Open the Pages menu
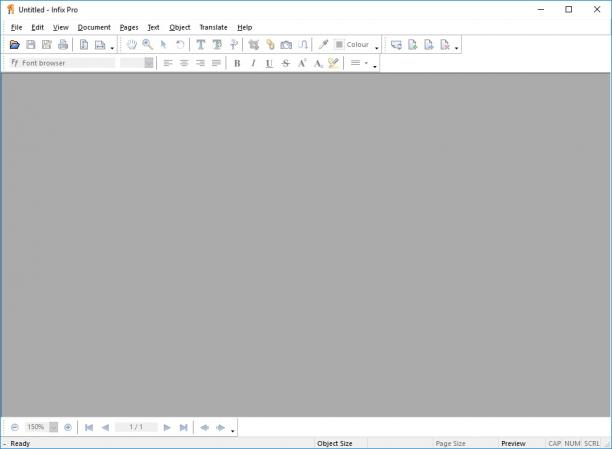Viewport: 612px width, 449px height. (129, 27)
